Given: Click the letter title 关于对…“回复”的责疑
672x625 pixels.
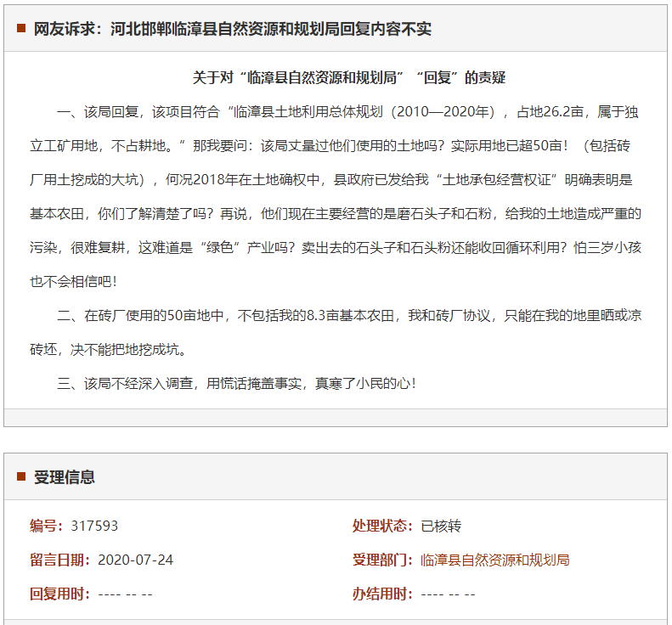Looking at the screenshot, I should [x=349, y=77].
